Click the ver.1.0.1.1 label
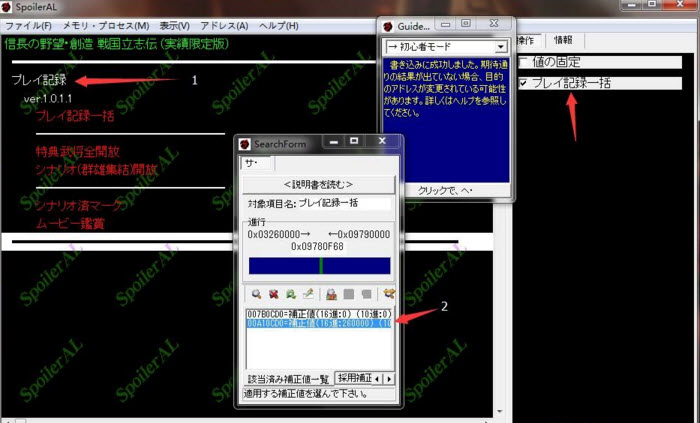 (x=48, y=99)
